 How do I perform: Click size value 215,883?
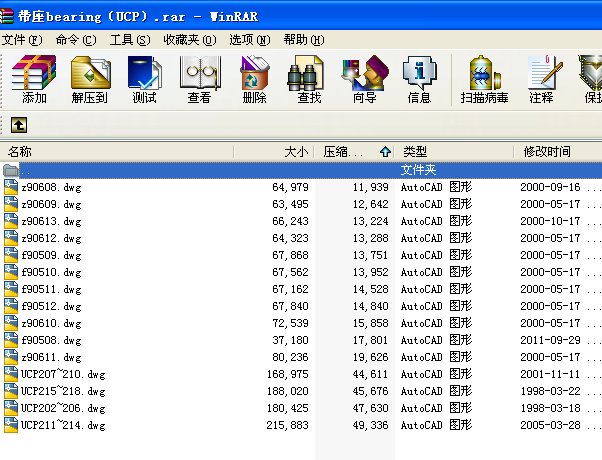pyautogui.click(x=288, y=425)
